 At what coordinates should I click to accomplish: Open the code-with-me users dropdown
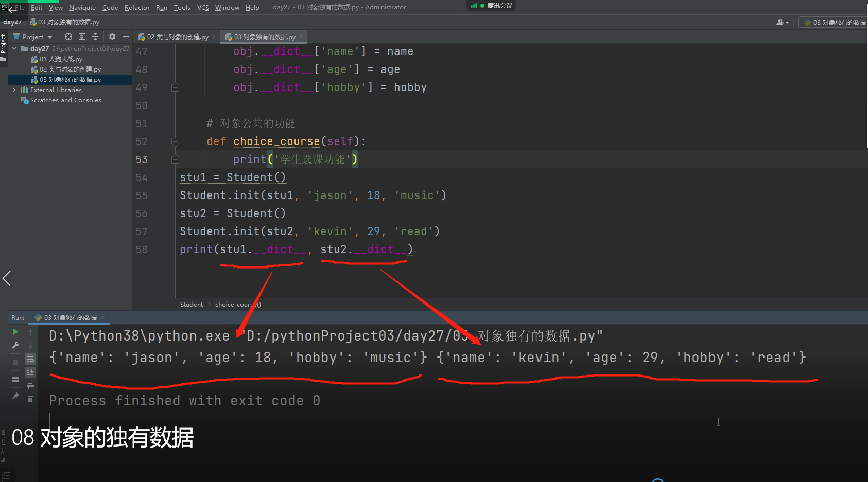pyautogui.click(x=783, y=22)
